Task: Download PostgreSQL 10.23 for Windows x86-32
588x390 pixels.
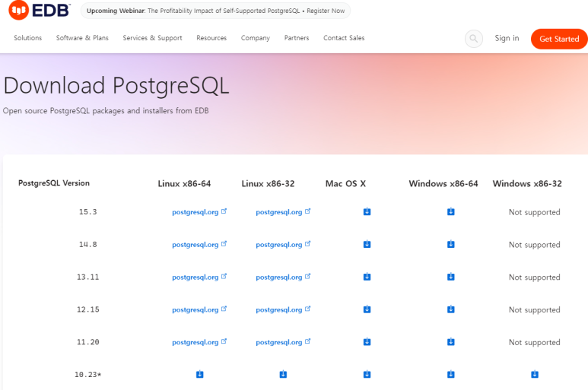Action: [x=535, y=374]
